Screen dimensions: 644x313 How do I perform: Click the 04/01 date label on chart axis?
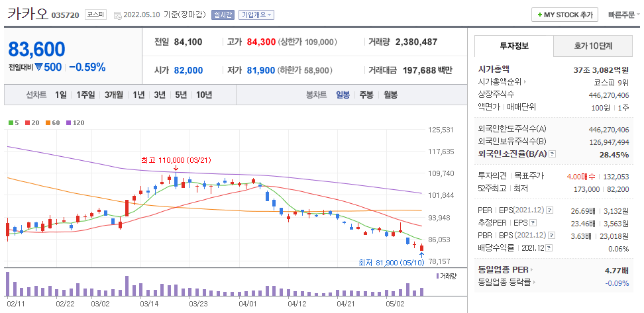point(247,304)
